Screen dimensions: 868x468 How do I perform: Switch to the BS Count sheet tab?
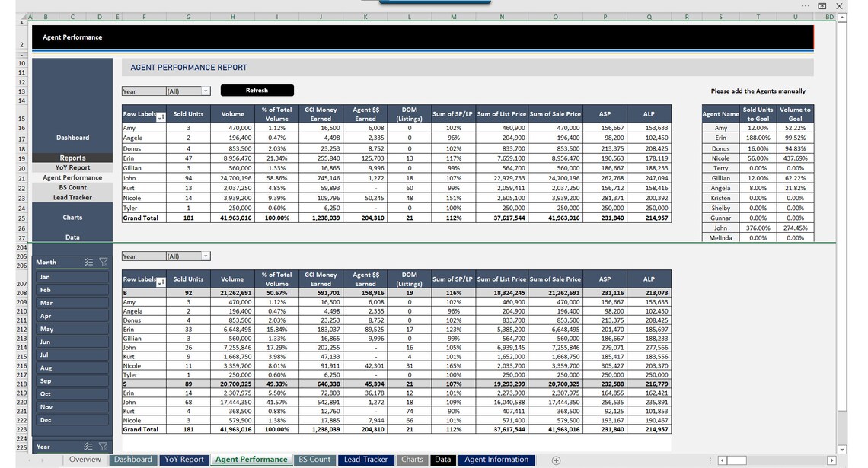click(x=314, y=460)
